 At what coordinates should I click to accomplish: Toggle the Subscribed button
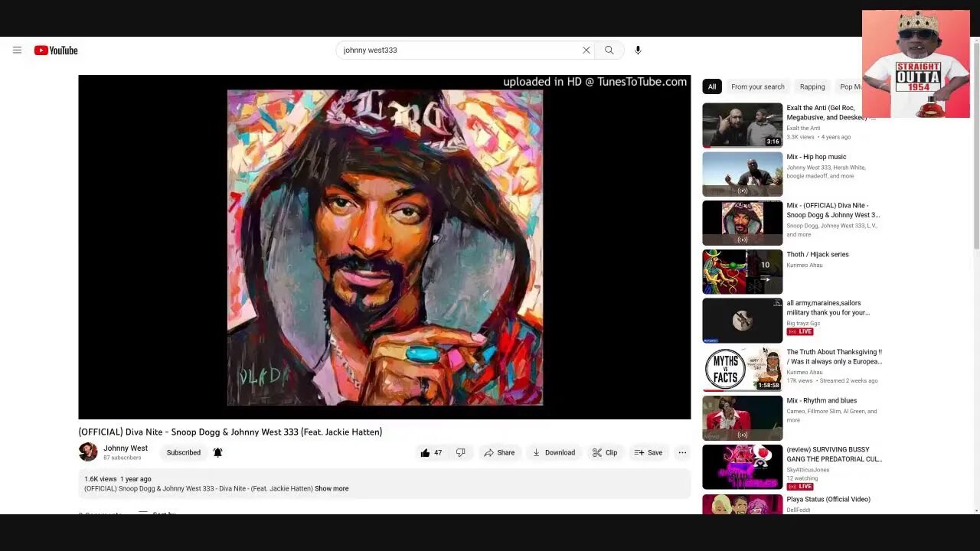[x=184, y=452]
